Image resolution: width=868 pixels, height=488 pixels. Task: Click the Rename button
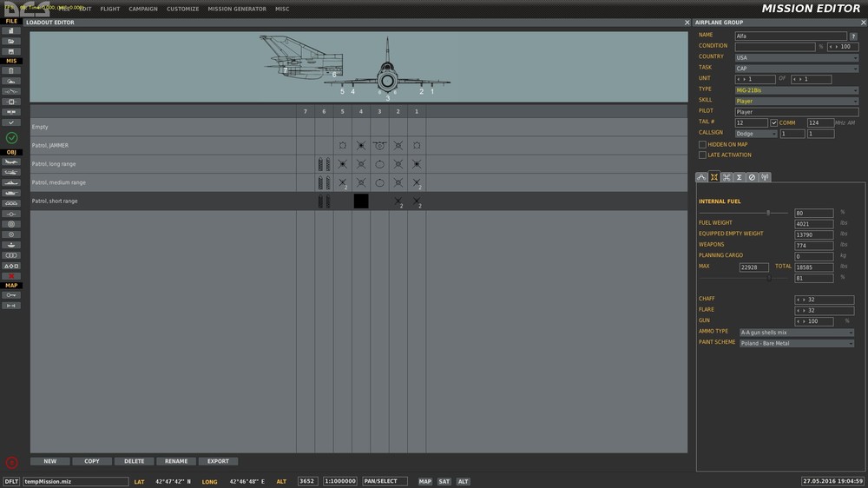[x=176, y=461]
